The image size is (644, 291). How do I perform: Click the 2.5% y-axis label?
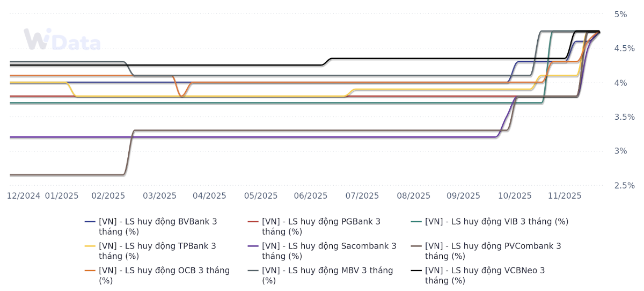pyautogui.click(x=624, y=185)
